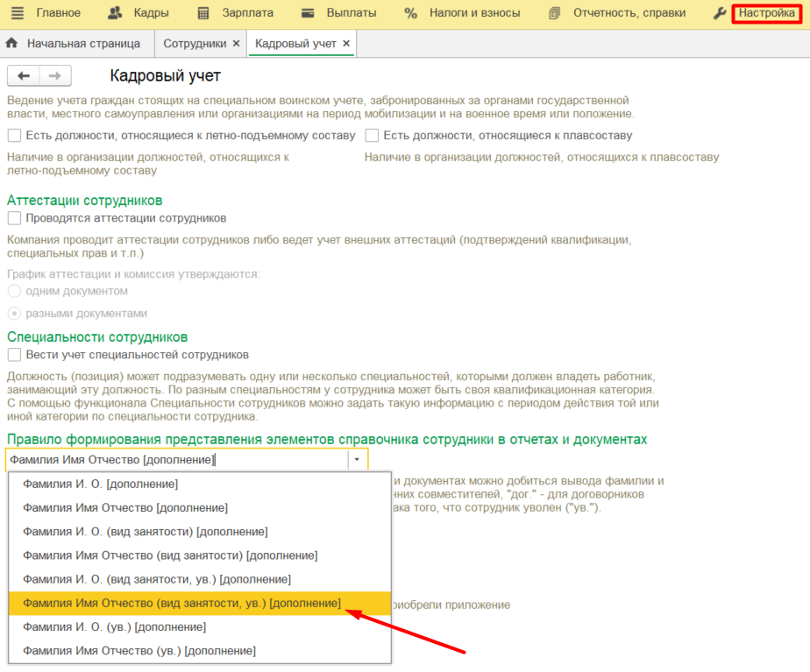Close the Кадровый учет tab

click(x=346, y=43)
